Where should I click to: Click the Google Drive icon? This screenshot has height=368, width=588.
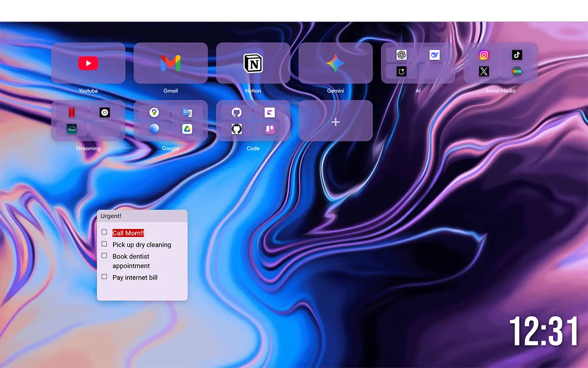point(187,129)
